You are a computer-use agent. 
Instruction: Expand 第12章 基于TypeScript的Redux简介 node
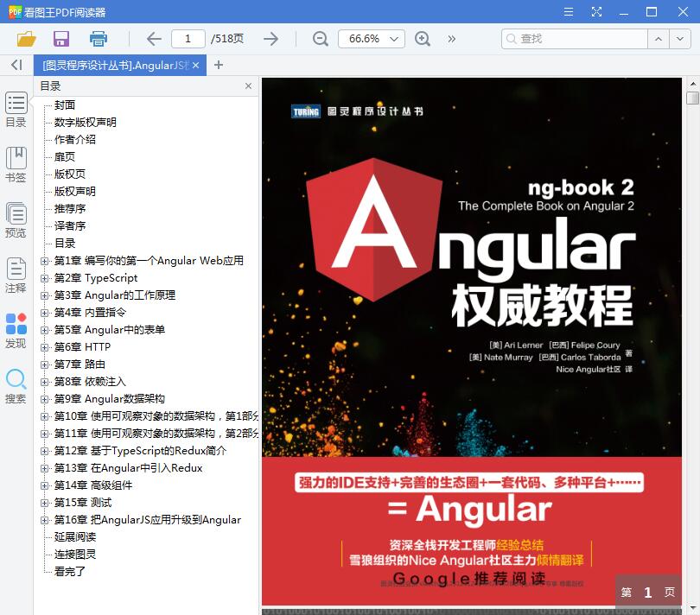pos(44,451)
